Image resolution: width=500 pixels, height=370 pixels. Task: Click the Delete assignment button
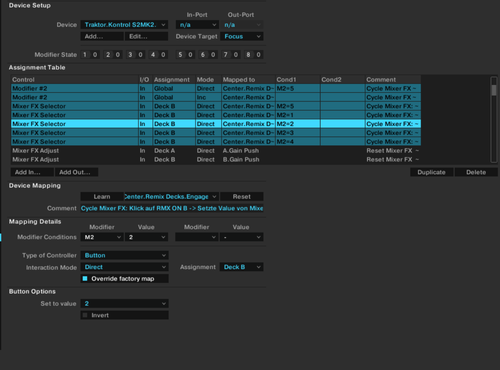pos(476,172)
